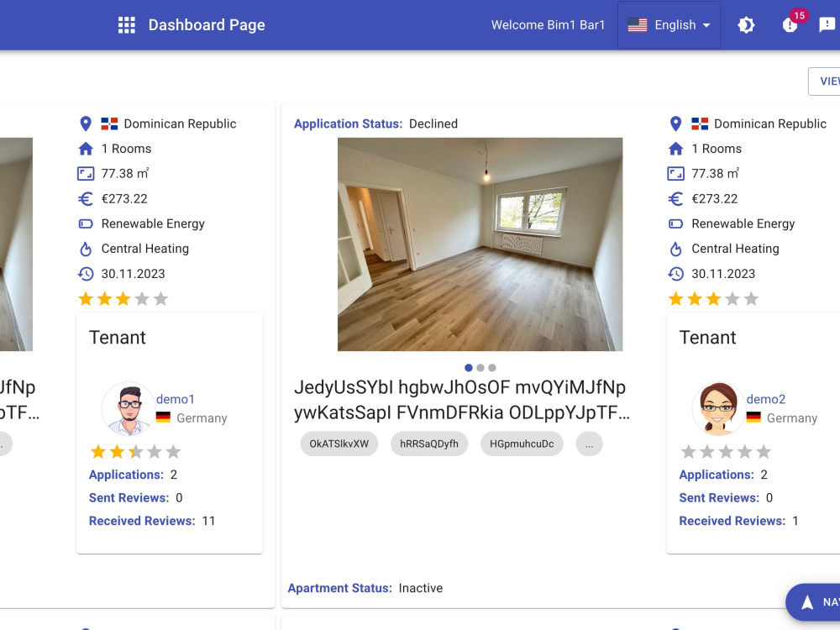840x630 pixels.
Task: Click the navigation arrow floating button
Action: pyautogui.click(x=812, y=602)
